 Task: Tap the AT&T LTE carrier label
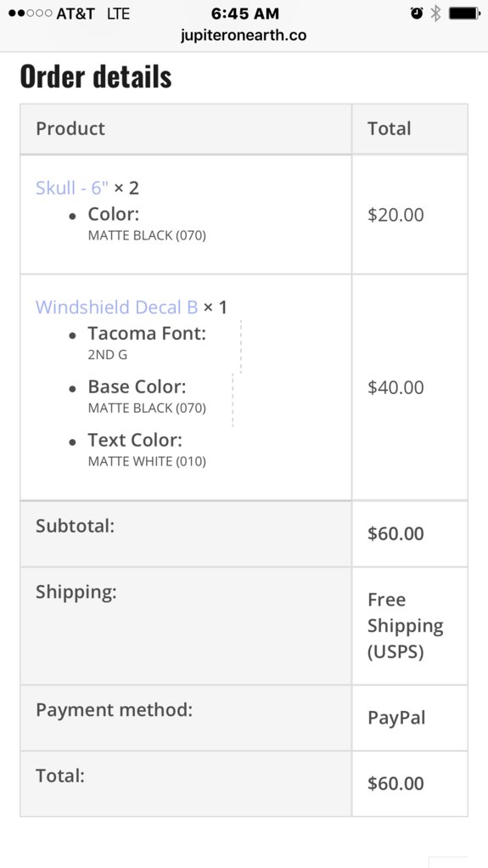(93, 14)
